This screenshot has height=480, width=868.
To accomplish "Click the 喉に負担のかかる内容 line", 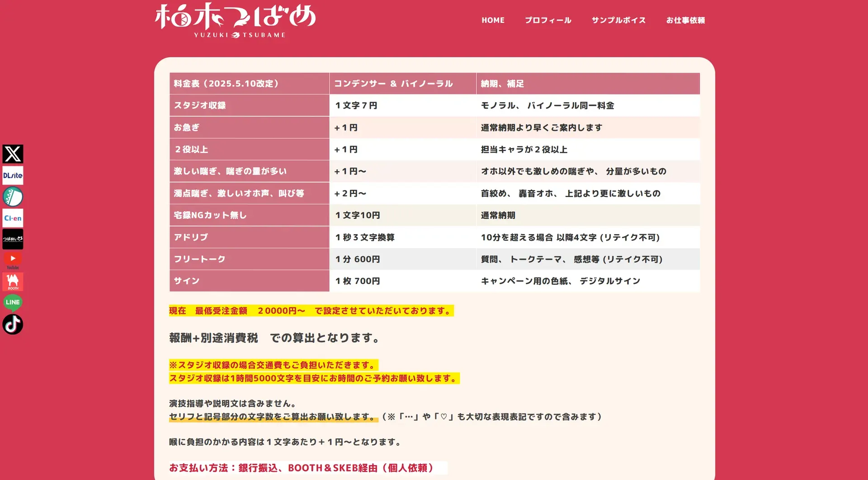I will (286, 442).
